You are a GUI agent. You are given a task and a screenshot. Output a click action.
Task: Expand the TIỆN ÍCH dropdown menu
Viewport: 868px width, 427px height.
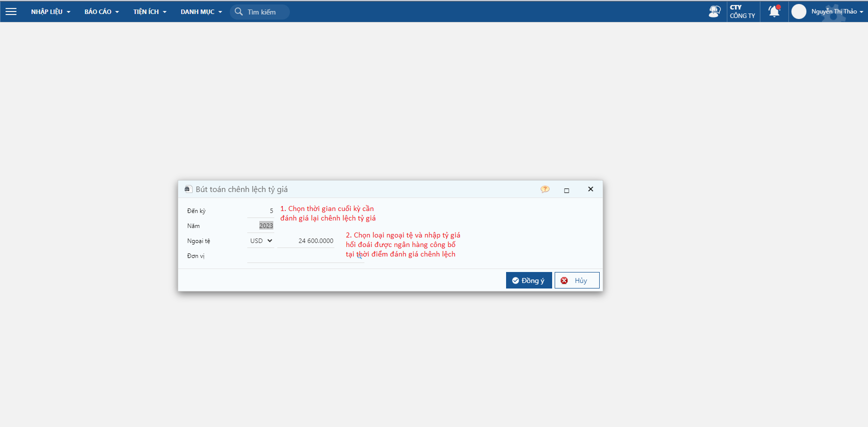coord(150,11)
